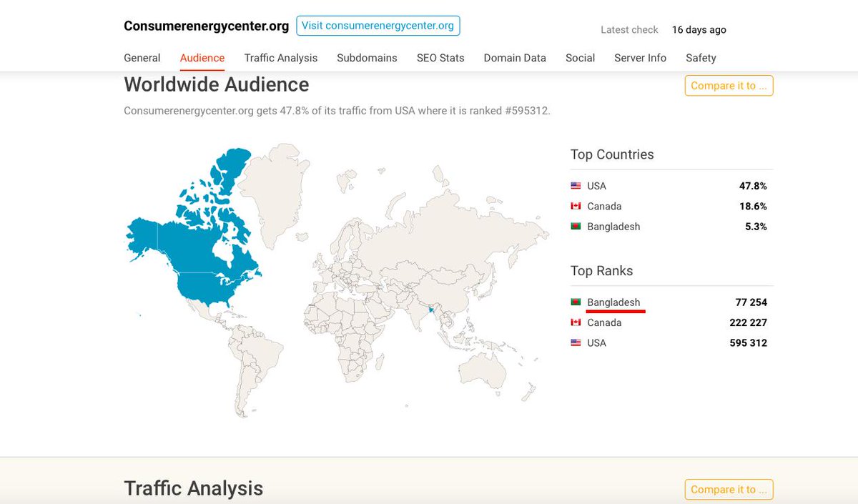Open the Domain Data tab
858x504 pixels.
pyautogui.click(x=515, y=58)
